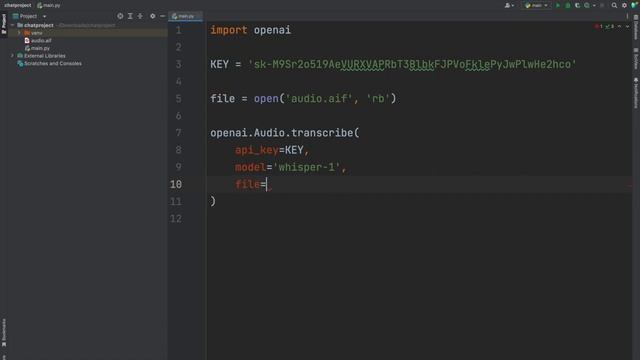The width and height of the screenshot is (640, 360).
Task: Click the KEY variable on line 3
Action: 219,64
